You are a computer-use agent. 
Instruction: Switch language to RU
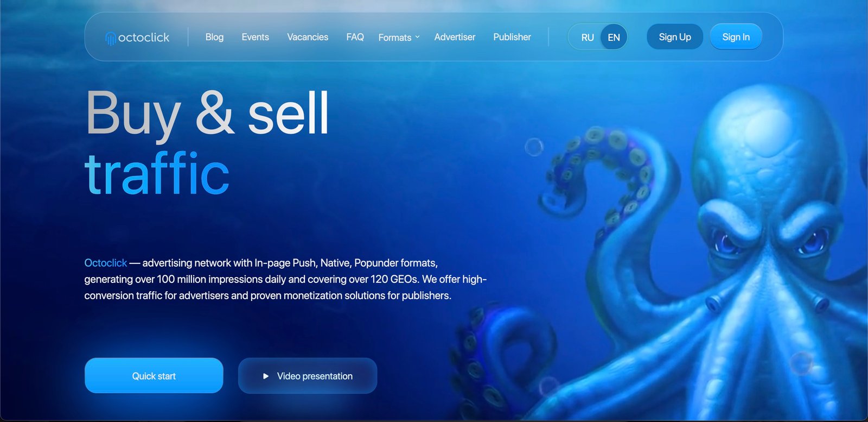point(588,37)
